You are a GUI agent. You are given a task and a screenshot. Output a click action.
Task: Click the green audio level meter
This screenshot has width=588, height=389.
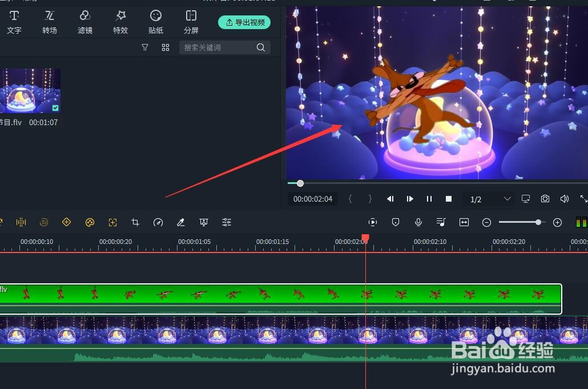[581, 222]
